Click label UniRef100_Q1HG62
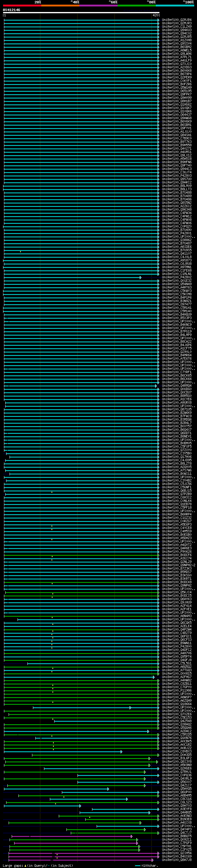 (177, 104)
